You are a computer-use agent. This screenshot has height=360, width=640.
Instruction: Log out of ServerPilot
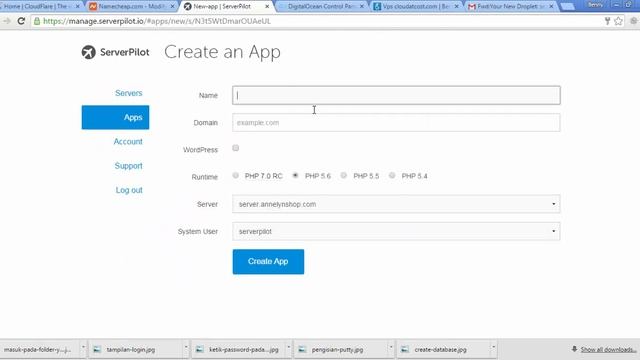pos(129,190)
